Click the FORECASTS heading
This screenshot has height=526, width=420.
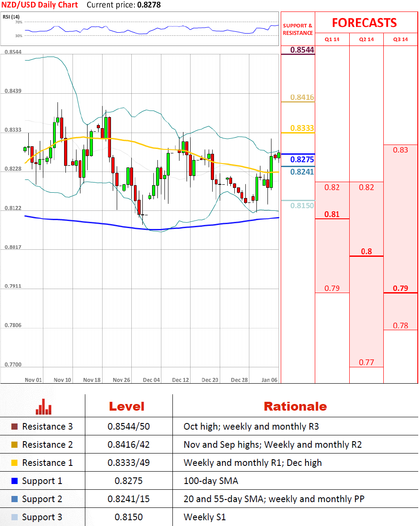click(x=364, y=23)
